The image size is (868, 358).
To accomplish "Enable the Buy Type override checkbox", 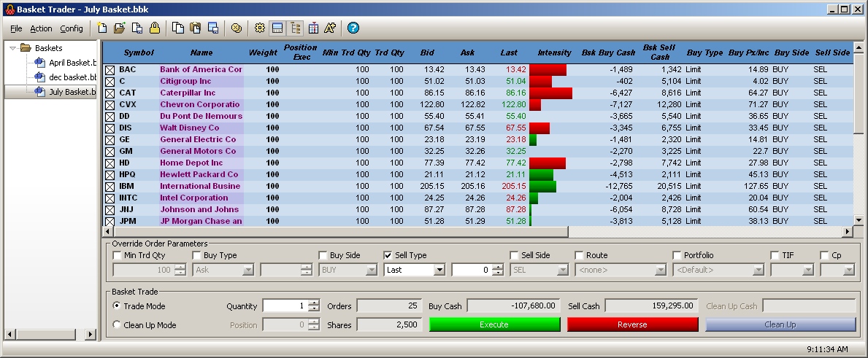I will [x=196, y=255].
